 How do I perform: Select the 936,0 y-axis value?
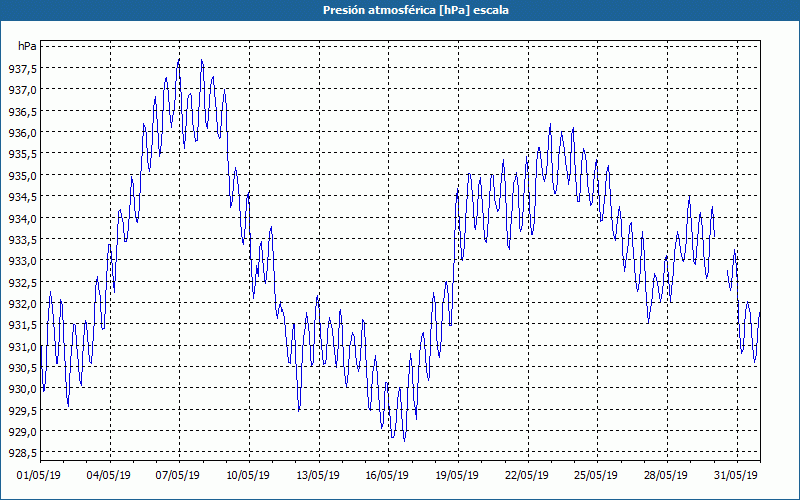tap(22, 133)
